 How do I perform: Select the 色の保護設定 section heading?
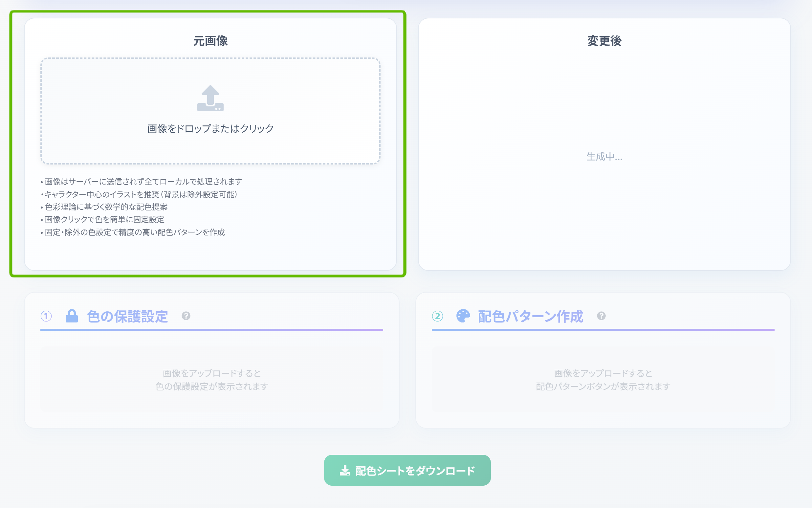(x=127, y=316)
